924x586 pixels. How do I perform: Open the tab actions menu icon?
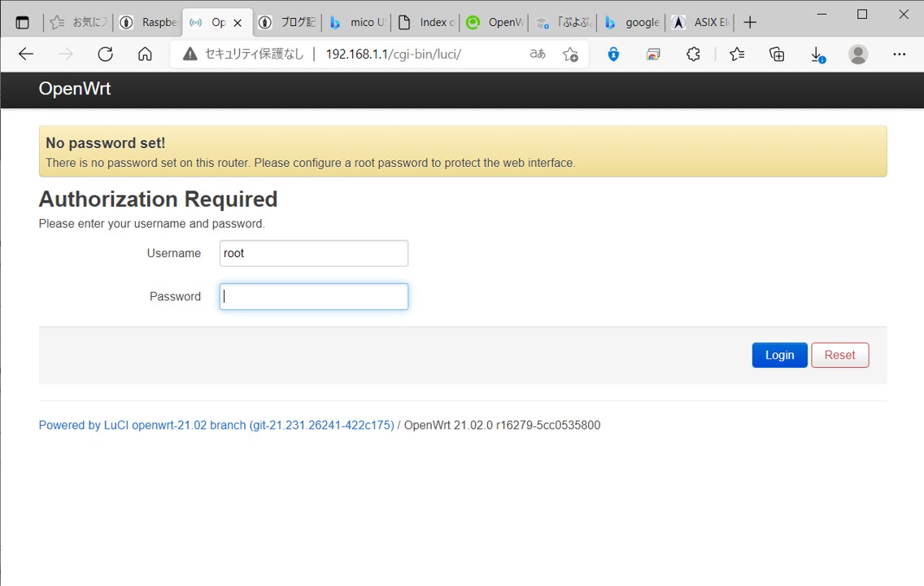(23, 23)
